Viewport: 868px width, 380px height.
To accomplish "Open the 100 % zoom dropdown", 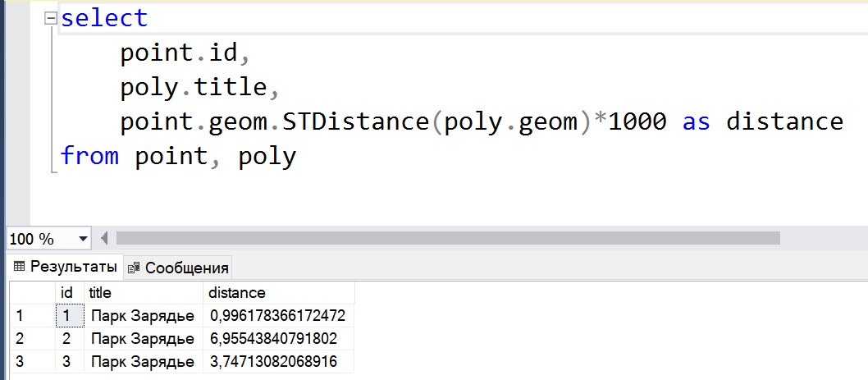I will pos(82,239).
